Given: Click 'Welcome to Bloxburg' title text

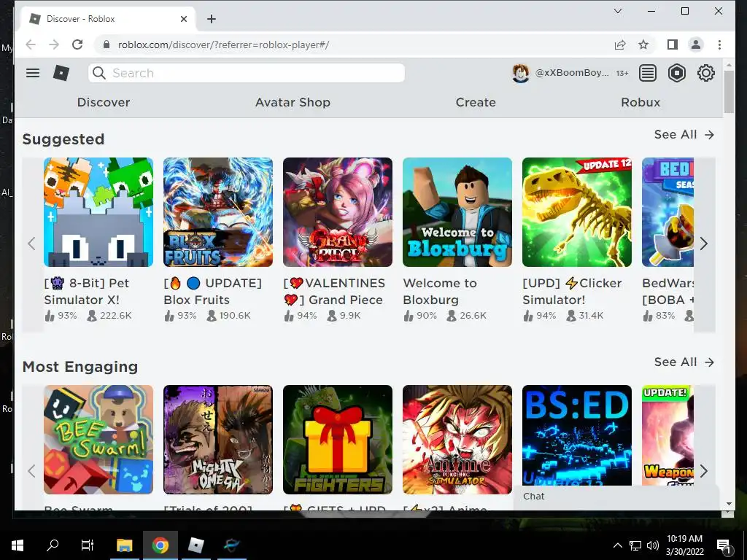Looking at the screenshot, I should pyautogui.click(x=440, y=292).
